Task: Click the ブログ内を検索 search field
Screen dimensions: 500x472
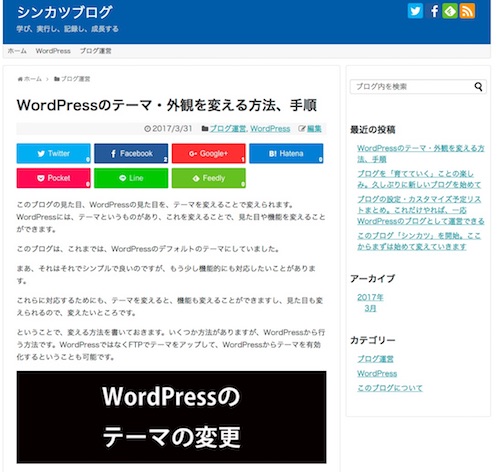Action: click(x=412, y=87)
